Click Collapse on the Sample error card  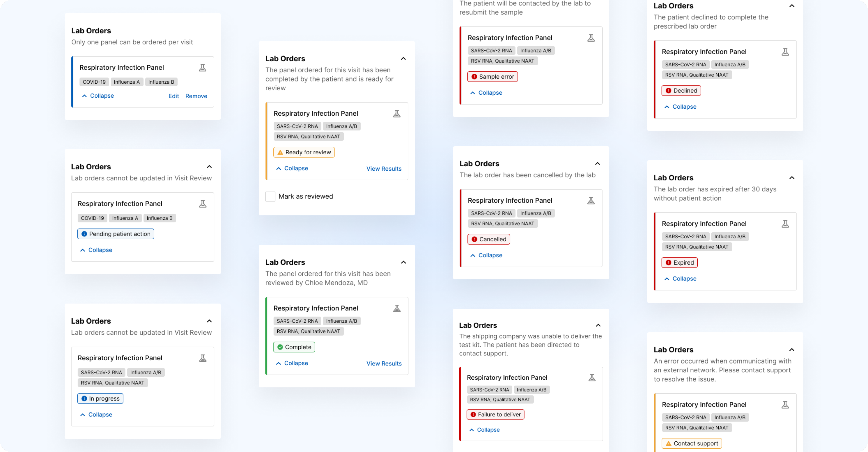(486, 93)
